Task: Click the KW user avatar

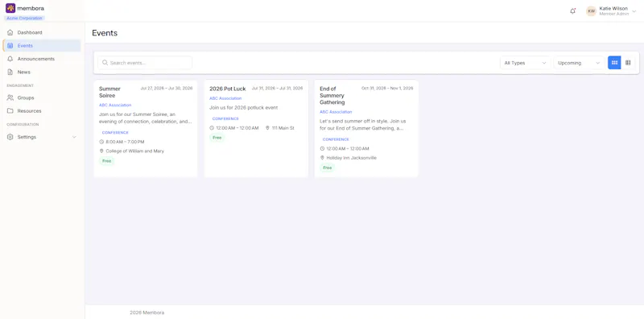Action: [x=591, y=11]
